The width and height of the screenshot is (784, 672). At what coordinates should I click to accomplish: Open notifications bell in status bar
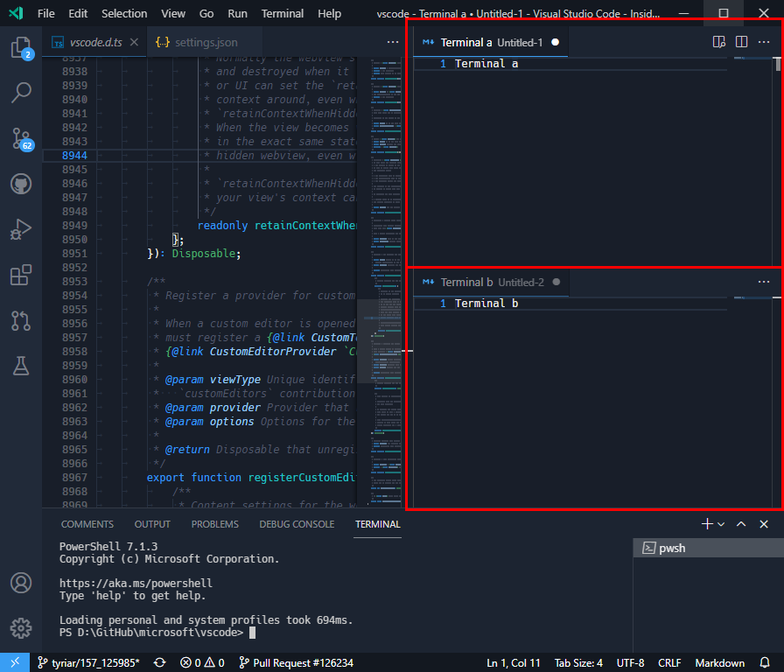point(765,663)
